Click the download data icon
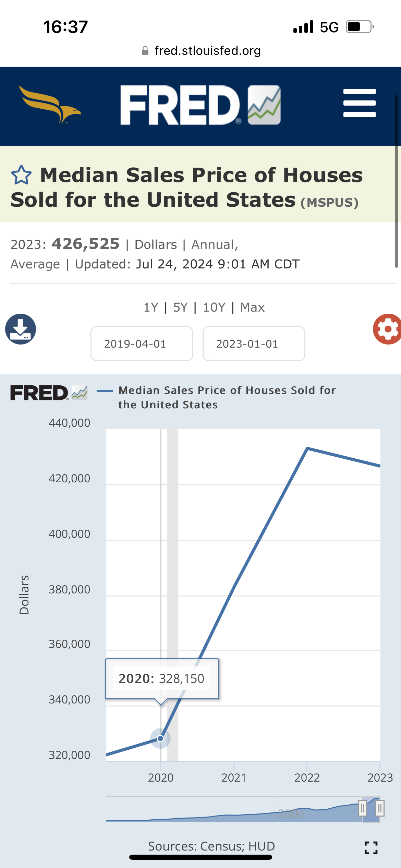Image resolution: width=401 pixels, height=868 pixels. [21, 329]
